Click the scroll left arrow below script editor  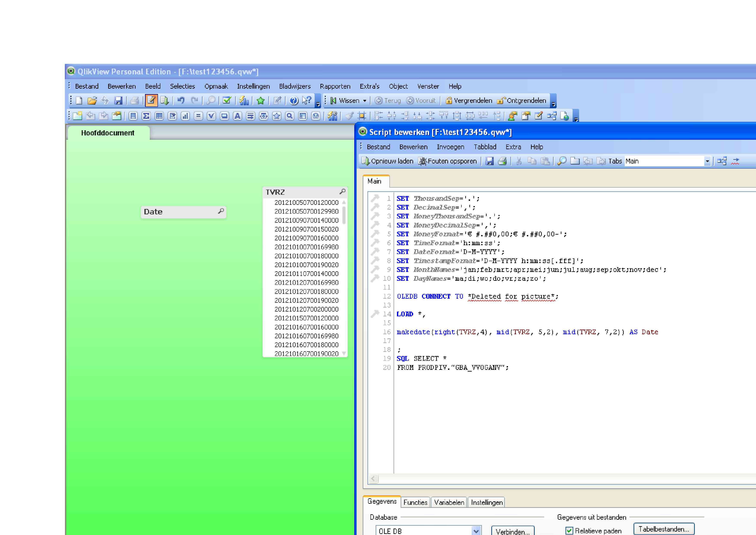373,479
